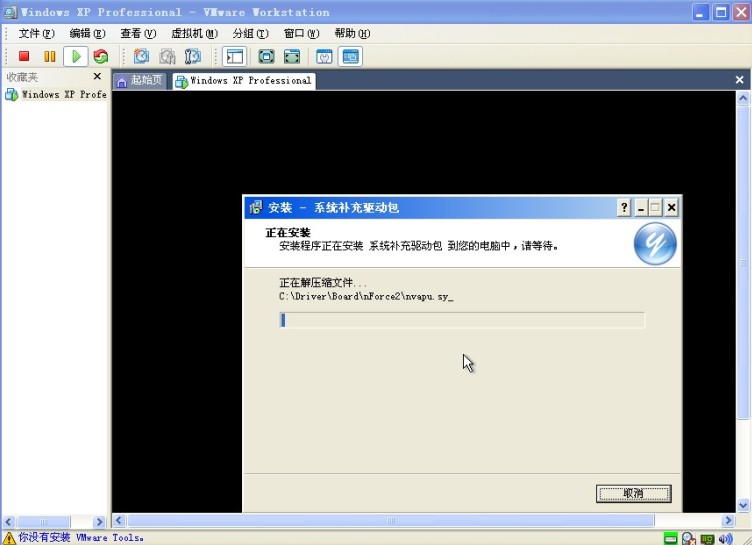Image resolution: width=752 pixels, height=545 pixels.
Task: Click the green Power On play icon
Action: click(75, 57)
